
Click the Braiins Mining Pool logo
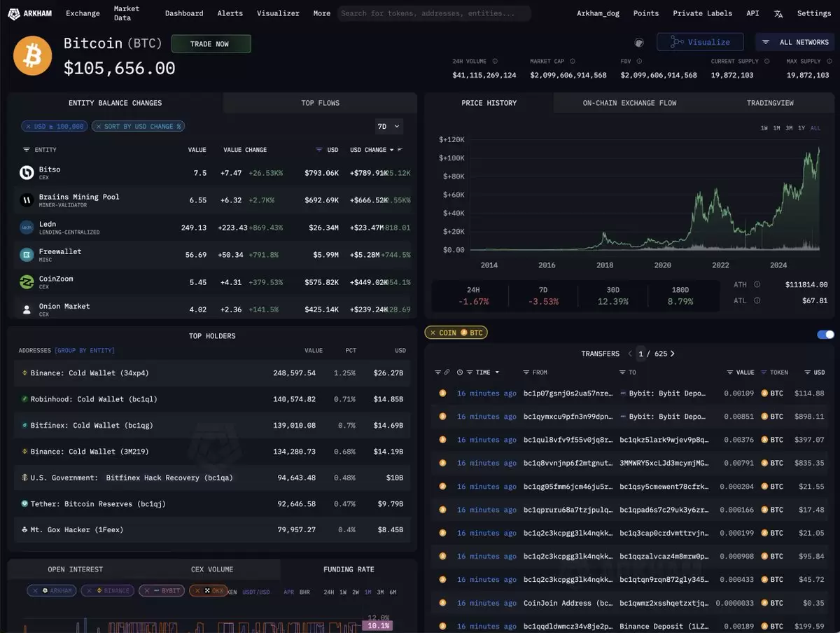pos(27,200)
